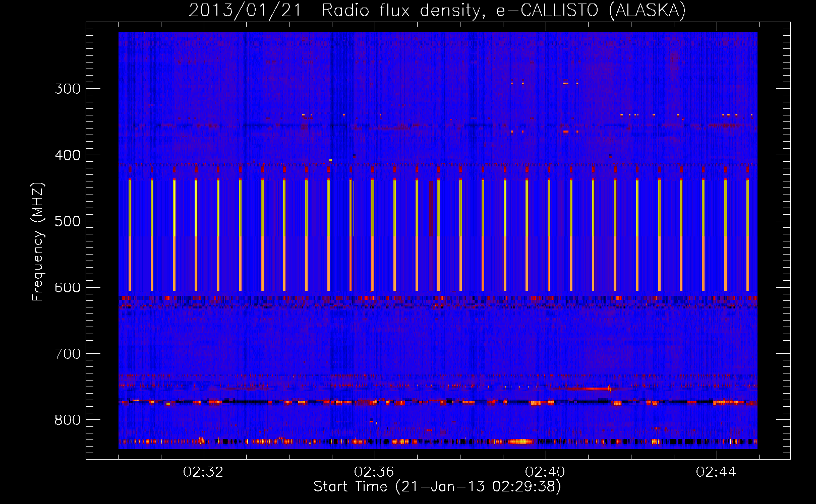Select the 300 frequency tick label
The height and width of the screenshot is (504, 816).
(x=68, y=89)
